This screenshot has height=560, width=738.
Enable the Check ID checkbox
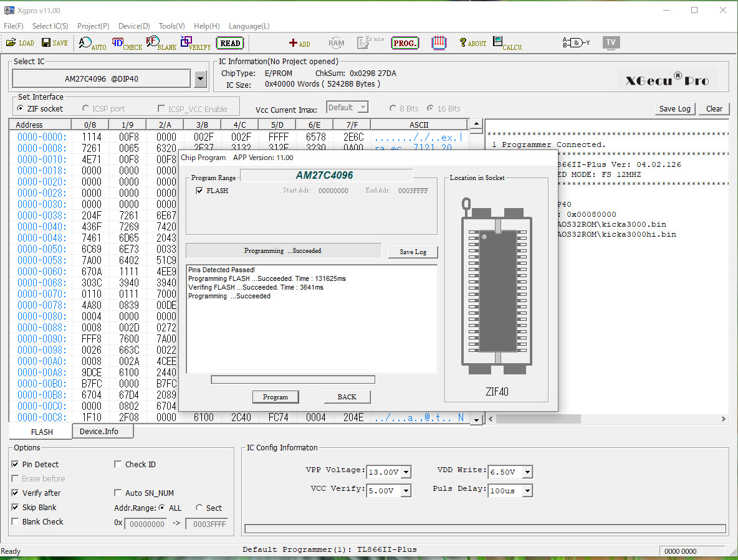pyautogui.click(x=118, y=464)
